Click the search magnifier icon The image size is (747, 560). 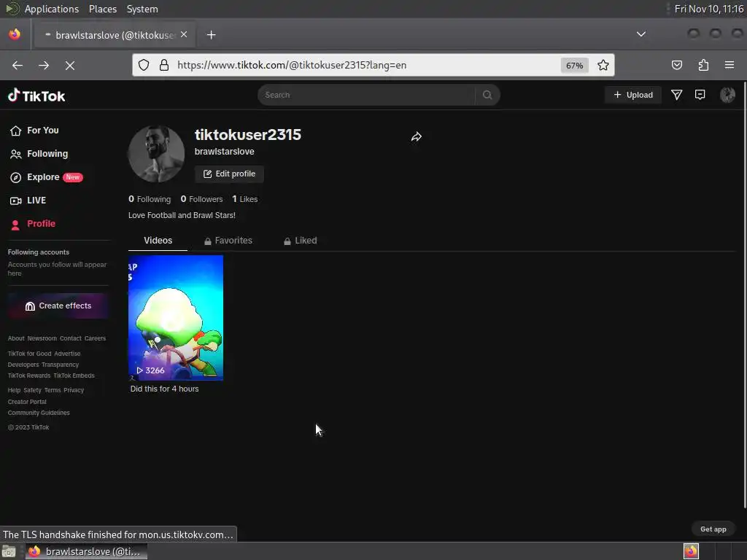487,95
